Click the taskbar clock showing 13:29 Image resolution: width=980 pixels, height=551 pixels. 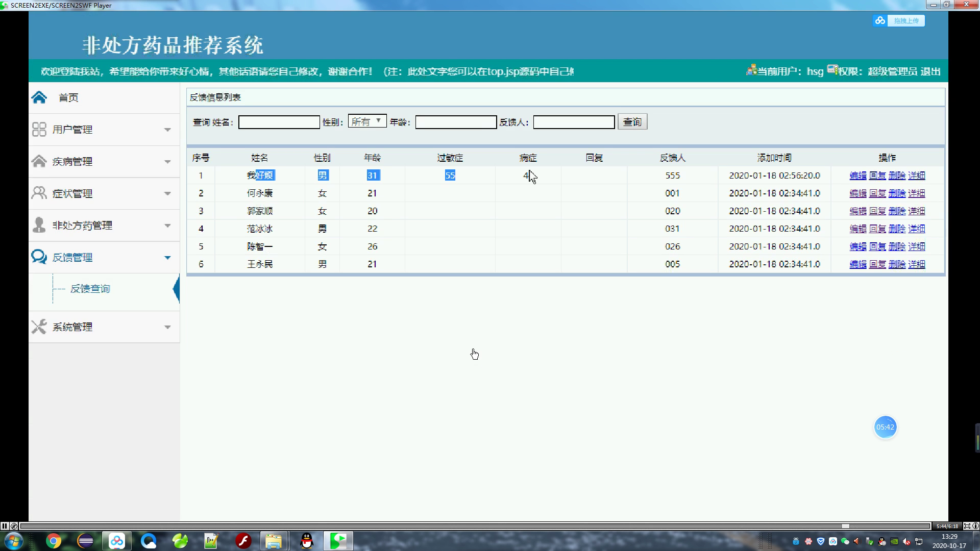(949, 537)
